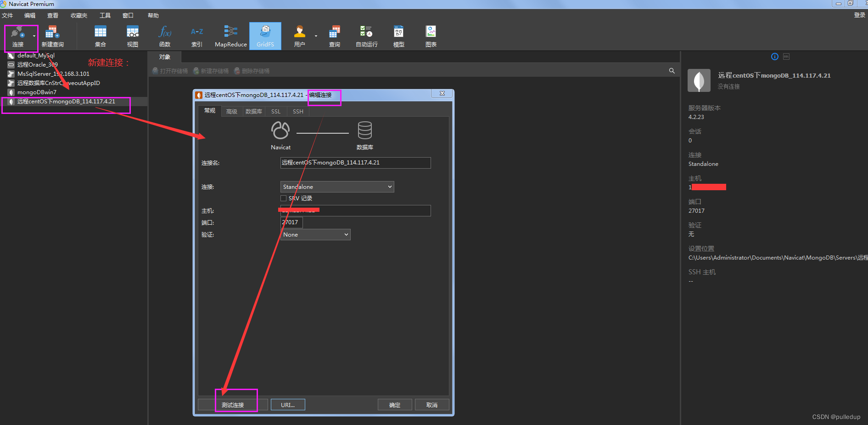Screen dimensions: 868x425
Task: Click the 模型 (Model) toolbar icon
Action: click(399, 36)
